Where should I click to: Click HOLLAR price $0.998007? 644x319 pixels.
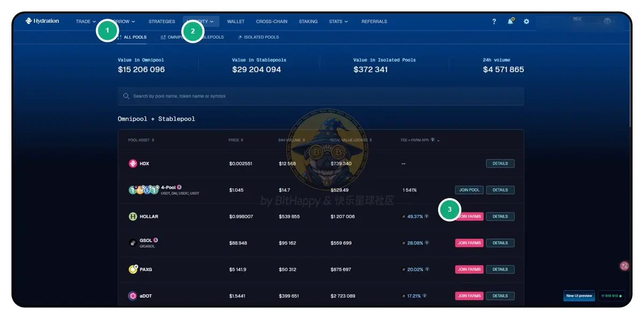click(x=241, y=216)
